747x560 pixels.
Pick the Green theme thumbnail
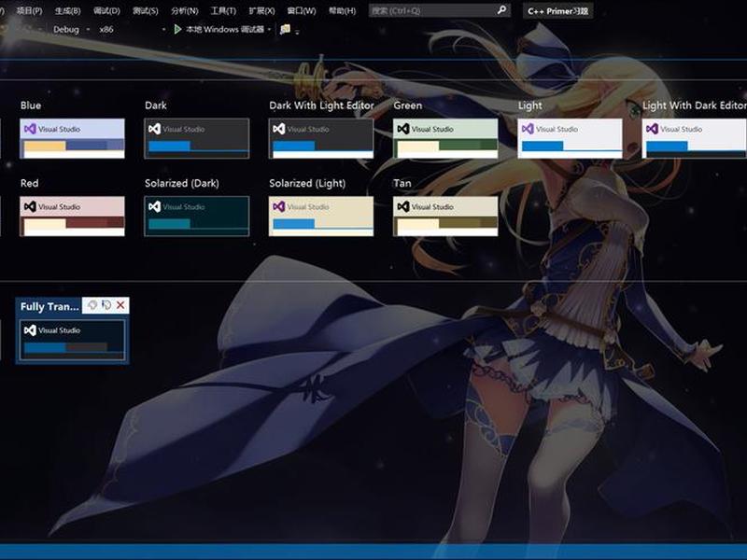[445, 138]
